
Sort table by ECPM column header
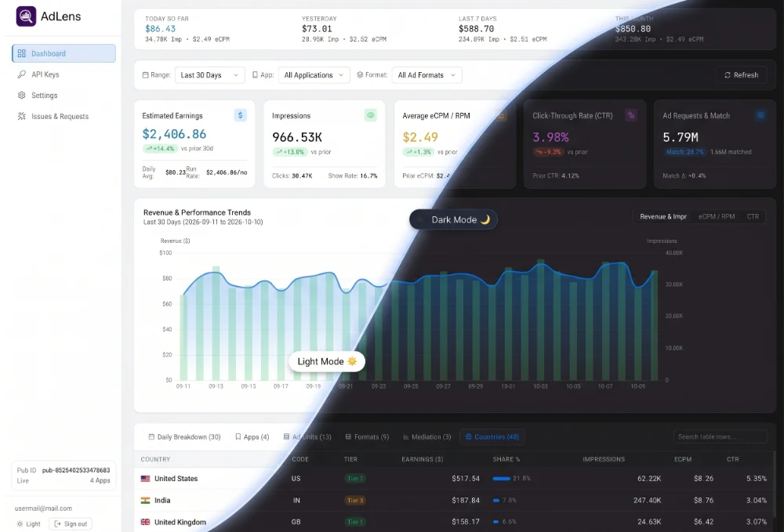pyautogui.click(x=683, y=459)
